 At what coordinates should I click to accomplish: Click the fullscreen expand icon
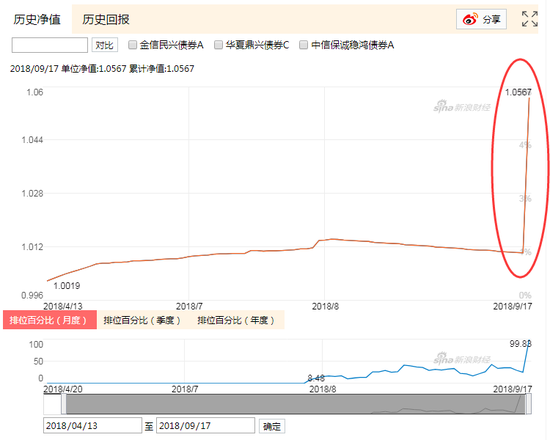coord(529,19)
